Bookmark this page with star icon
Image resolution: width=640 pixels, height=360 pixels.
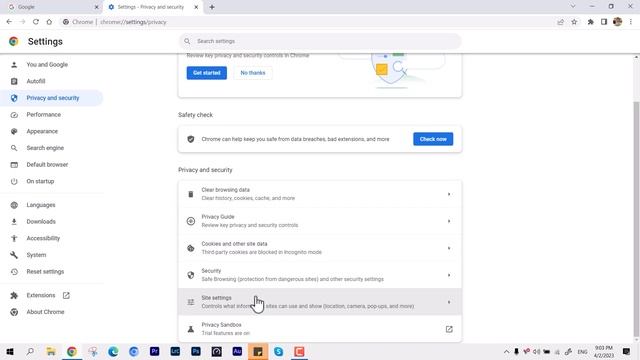(574, 22)
